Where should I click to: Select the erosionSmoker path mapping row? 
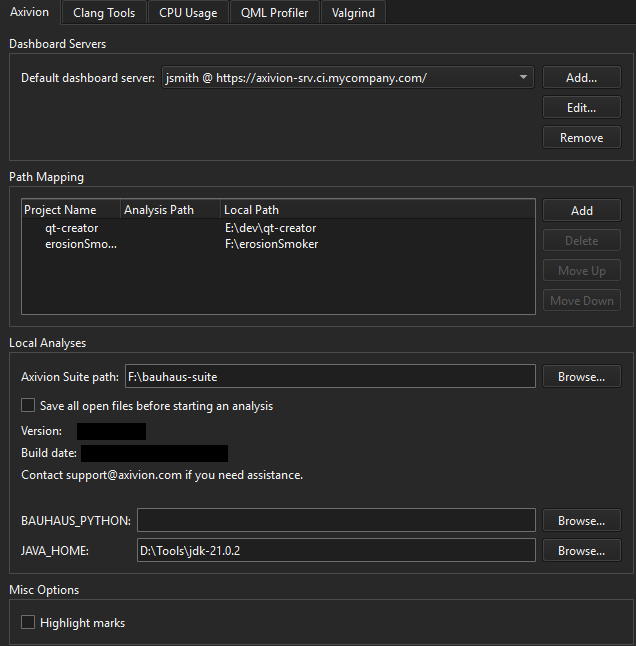click(81, 244)
